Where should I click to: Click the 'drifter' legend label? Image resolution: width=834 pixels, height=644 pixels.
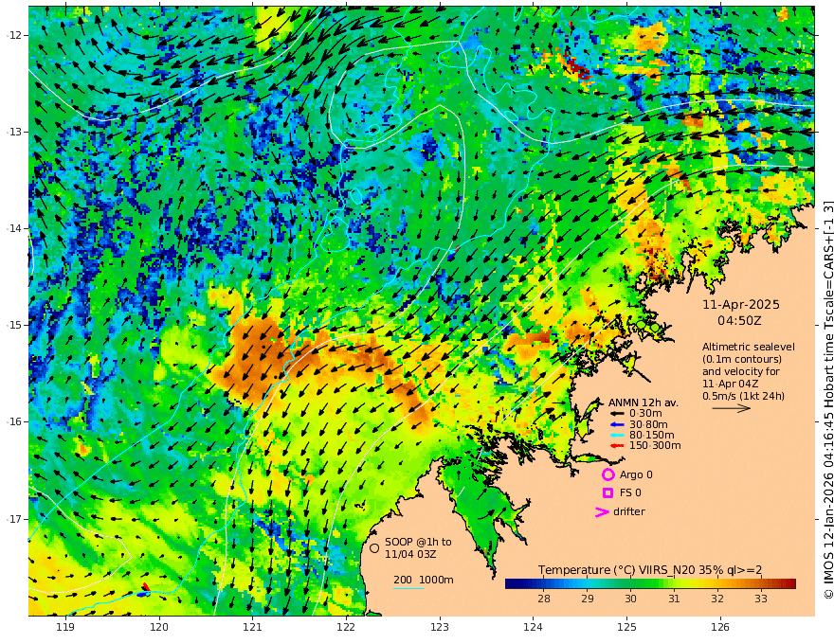coord(629,511)
